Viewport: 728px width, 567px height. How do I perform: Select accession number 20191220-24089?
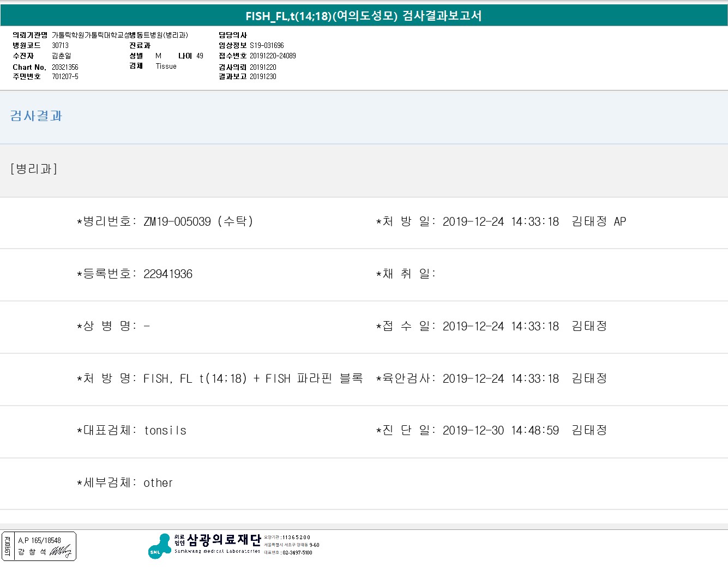(273, 56)
